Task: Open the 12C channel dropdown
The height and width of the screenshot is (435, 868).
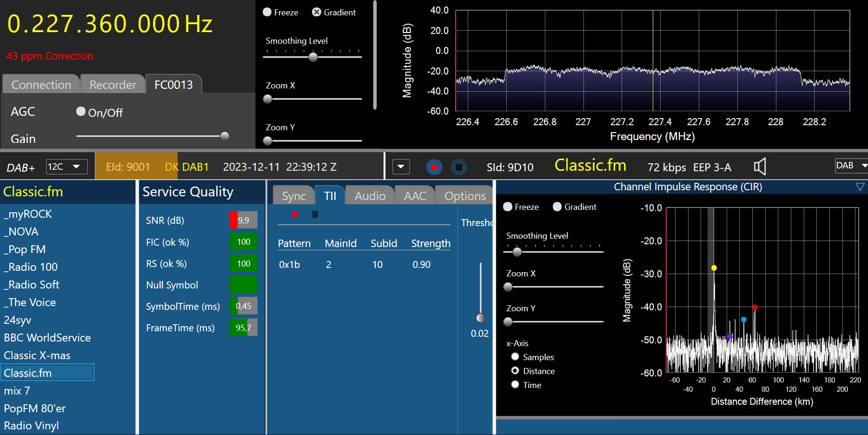Action: coord(67,167)
